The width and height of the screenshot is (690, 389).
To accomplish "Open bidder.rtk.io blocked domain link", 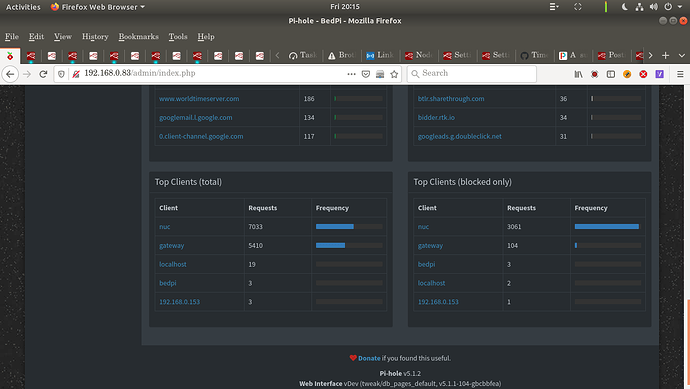I will click(437, 117).
